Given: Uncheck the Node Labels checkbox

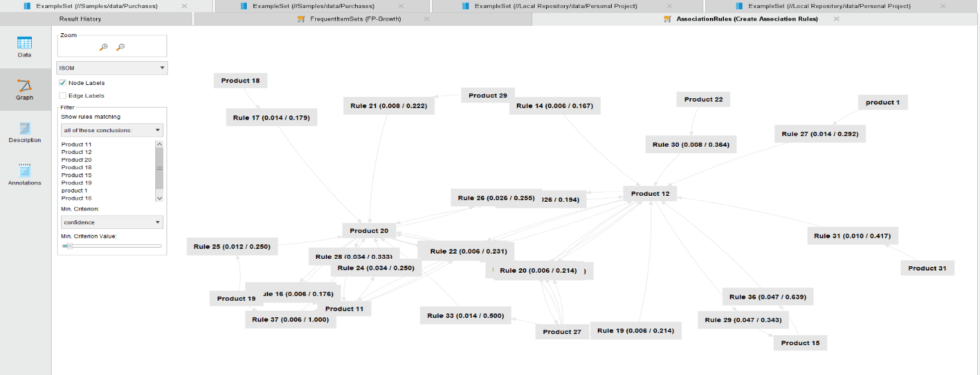Looking at the screenshot, I should [63, 83].
